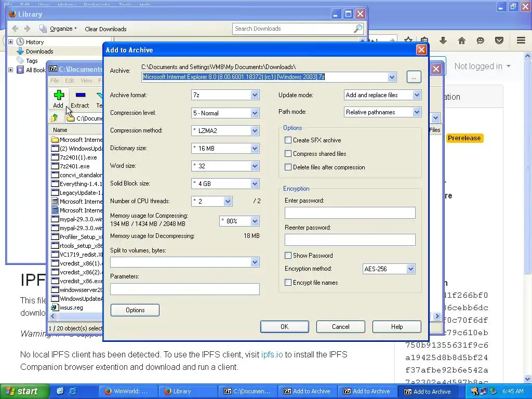The height and width of the screenshot is (399, 532).
Task: Open the Compression level dropdown
Action: (255, 113)
